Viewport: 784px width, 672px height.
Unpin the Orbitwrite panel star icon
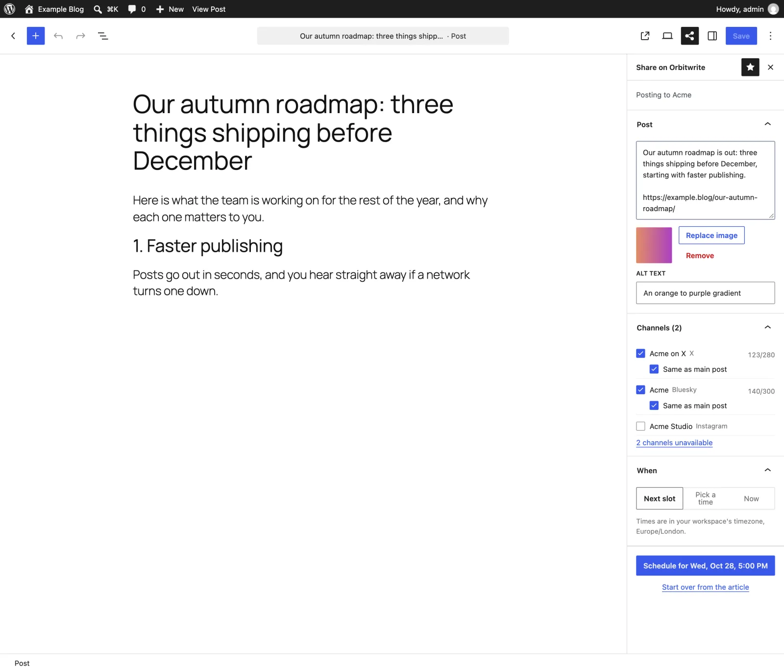pyautogui.click(x=750, y=67)
